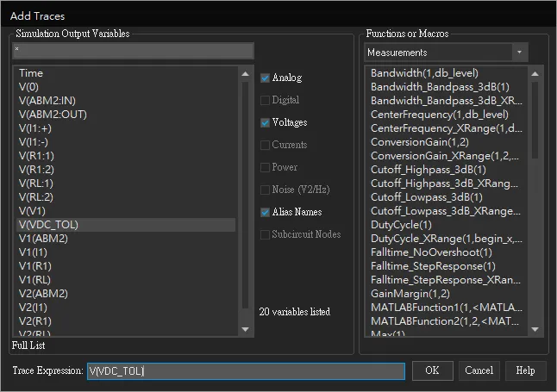Open the Measurements dropdown list
Screen dimensions: 557x392
[519, 53]
